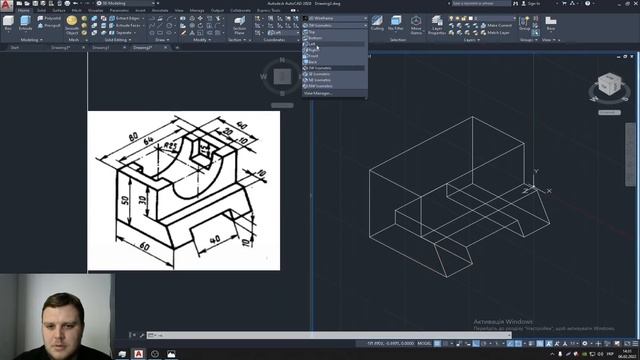This screenshot has height=360, width=640.
Task: Expand the Modeling panel
Action: [31, 40]
